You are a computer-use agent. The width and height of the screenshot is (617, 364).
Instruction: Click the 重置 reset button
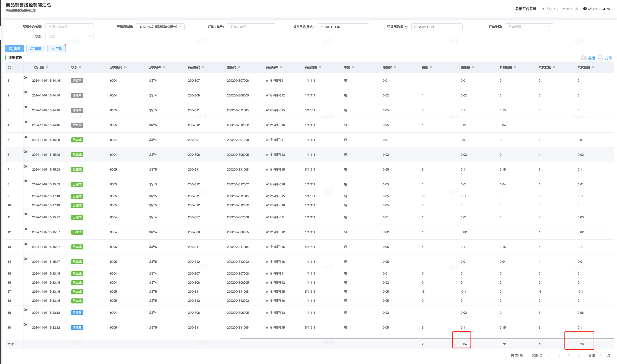coord(36,48)
